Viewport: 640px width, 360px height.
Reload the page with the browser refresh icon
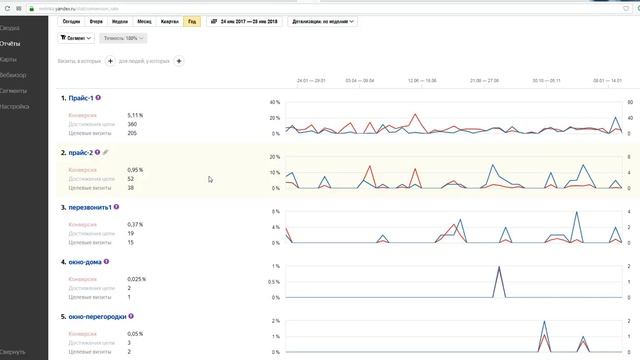pos(7,8)
